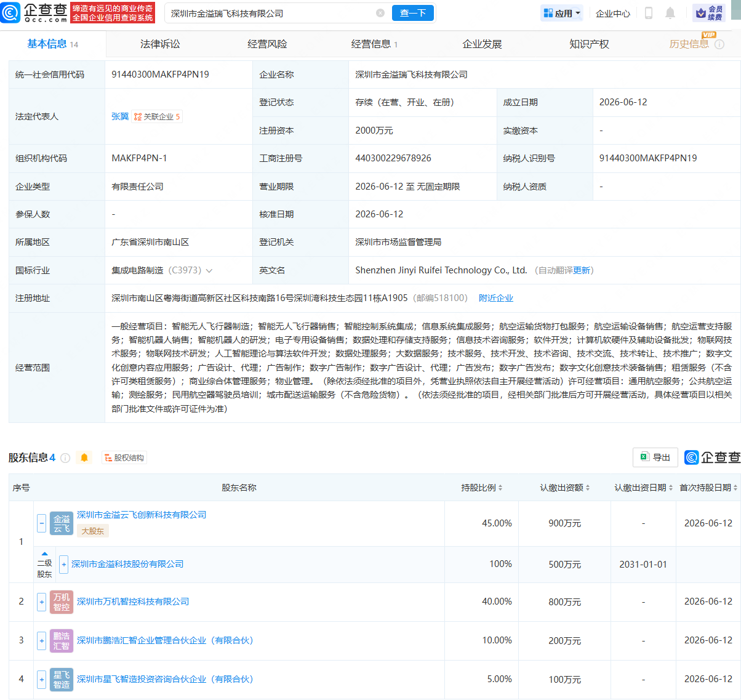Screen dimensions: 741x700
Task: Click the 会员续费 VIP badge
Action: click(709, 13)
